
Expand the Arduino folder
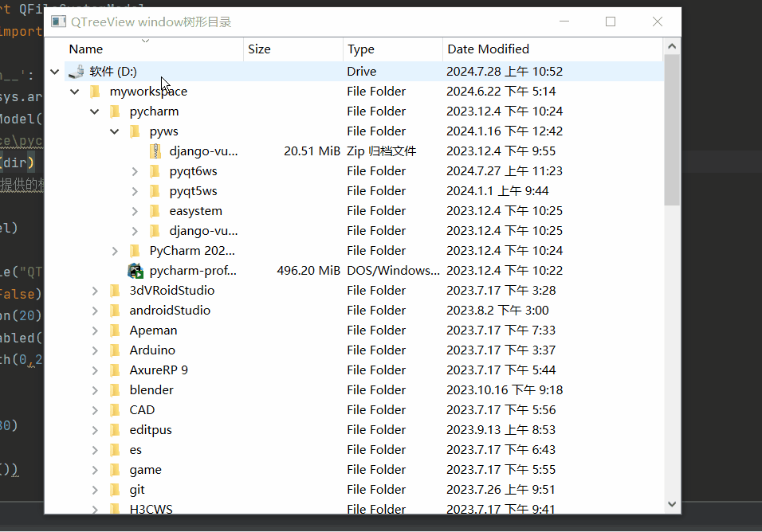click(x=95, y=350)
